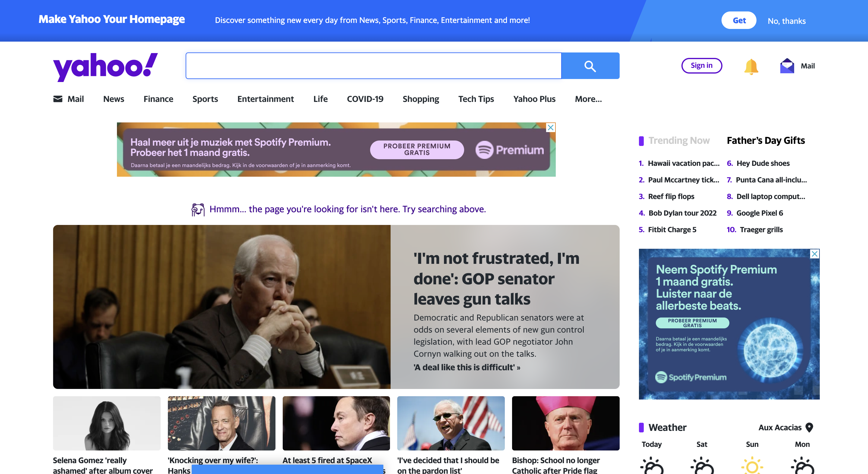Click the page-not-found mascot icon
The image size is (868, 474).
(198, 209)
